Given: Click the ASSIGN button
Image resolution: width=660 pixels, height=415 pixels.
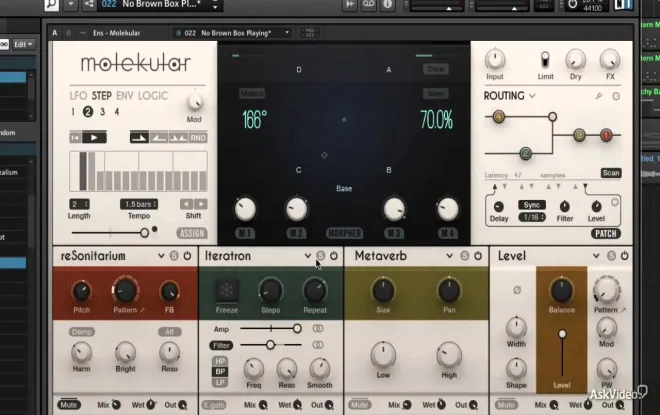Looking at the screenshot, I should [192, 233].
